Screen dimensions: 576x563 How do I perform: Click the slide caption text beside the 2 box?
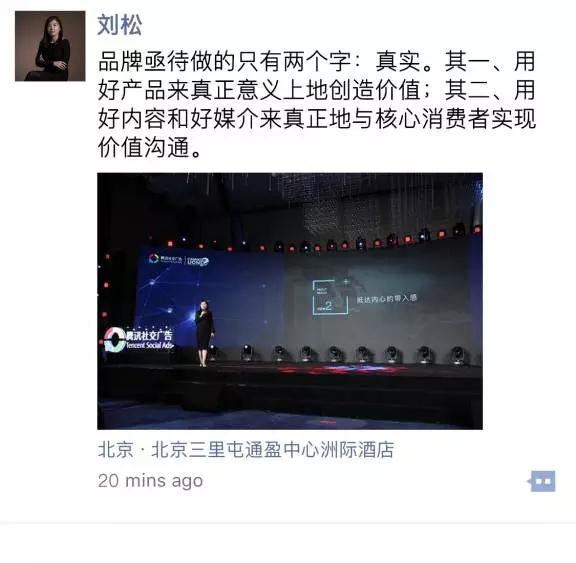pyautogui.click(x=387, y=299)
